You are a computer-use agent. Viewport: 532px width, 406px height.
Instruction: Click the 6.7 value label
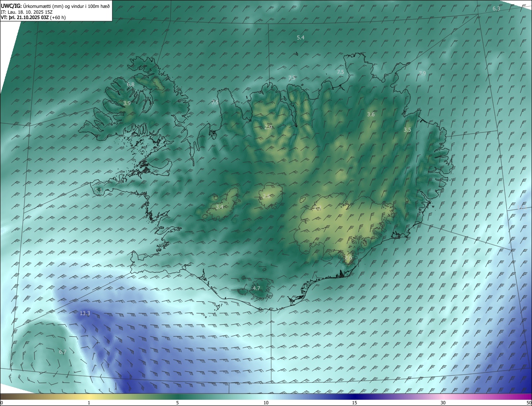point(63,352)
